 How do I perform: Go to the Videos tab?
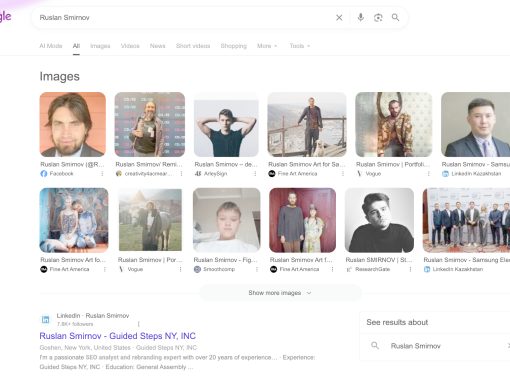coord(130,46)
